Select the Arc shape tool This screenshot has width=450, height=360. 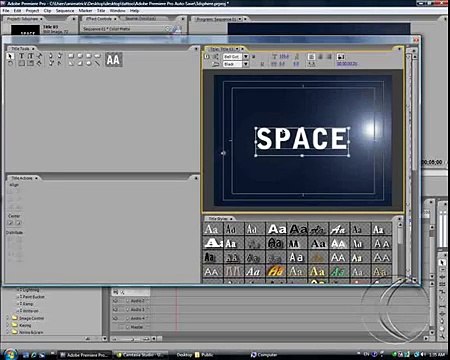click(80, 63)
